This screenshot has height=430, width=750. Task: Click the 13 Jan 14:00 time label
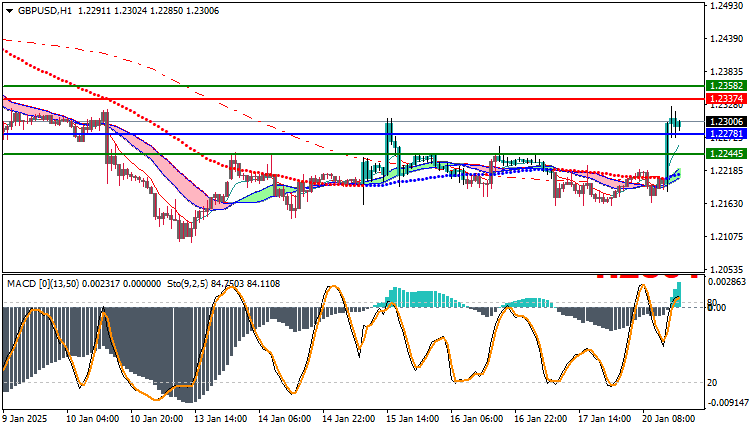pos(221,419)
